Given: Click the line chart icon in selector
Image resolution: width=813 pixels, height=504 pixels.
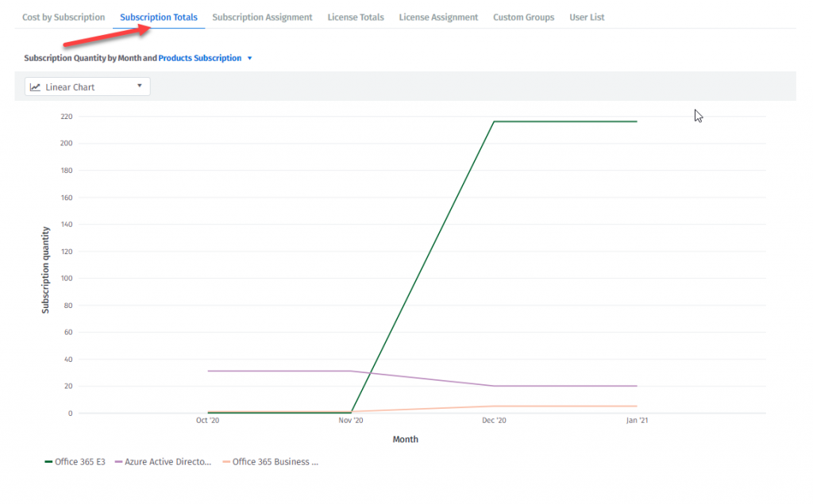Looking at the screenshot, I should [36, 87].
